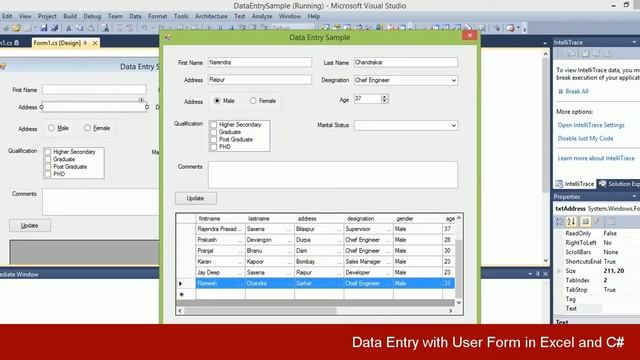Click the Solution Explorer tab icon
This screenshot has width=640, height=360.
[x=602, y=184]
